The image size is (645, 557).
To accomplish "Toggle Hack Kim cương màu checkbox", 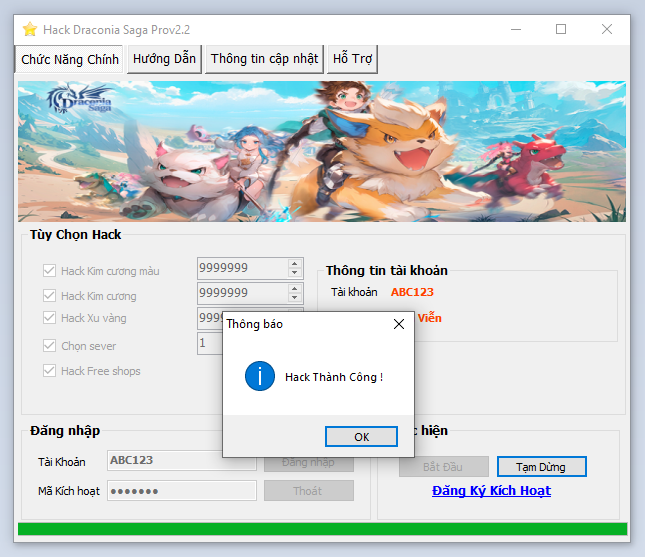I will tap(49, 271).
